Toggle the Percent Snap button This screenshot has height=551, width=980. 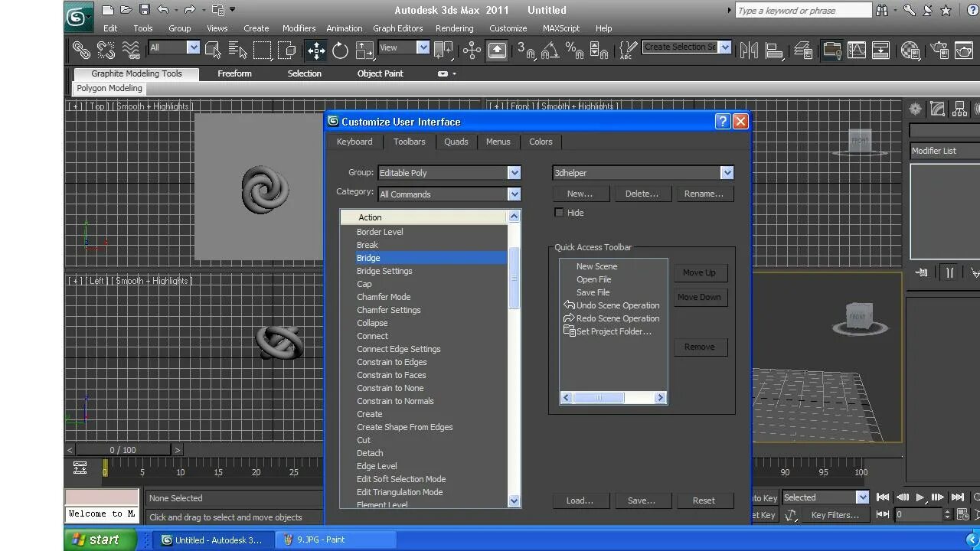coord(574,51)
